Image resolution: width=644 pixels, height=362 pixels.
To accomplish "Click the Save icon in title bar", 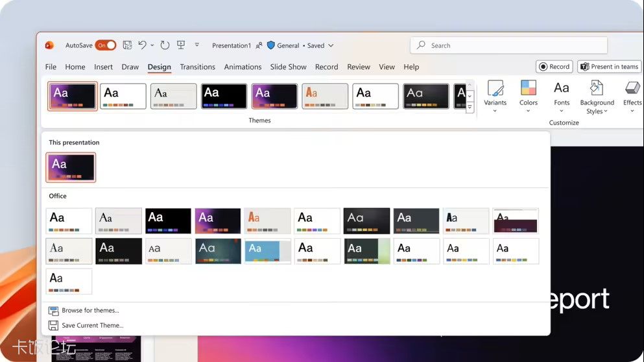I will point(127,45).
